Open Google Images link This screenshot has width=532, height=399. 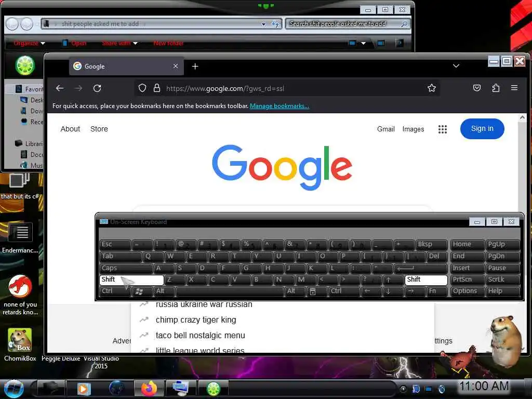tap(413, 129)
